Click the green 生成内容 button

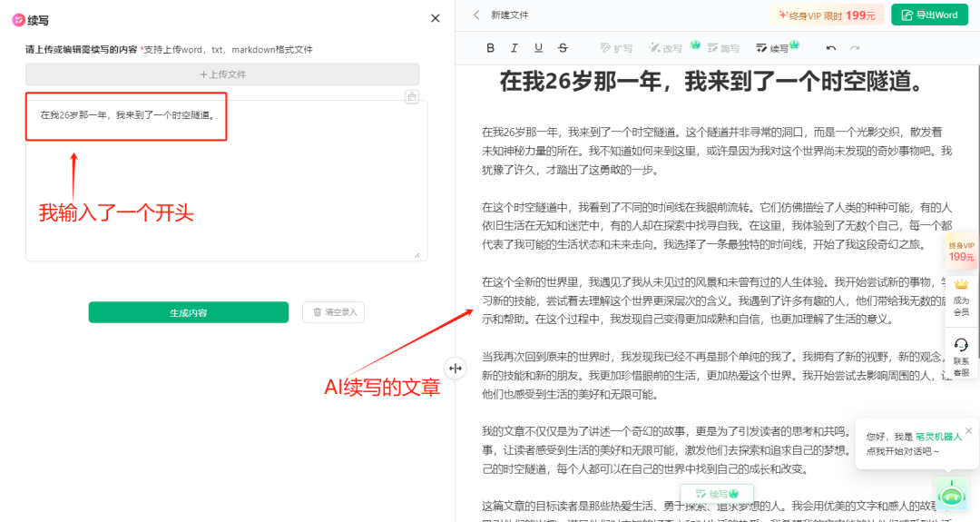pyautogui.click(x=188, y=312)
